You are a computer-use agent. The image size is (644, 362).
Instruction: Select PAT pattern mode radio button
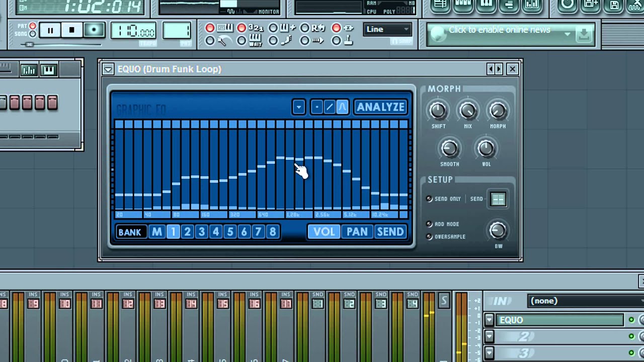33,26
